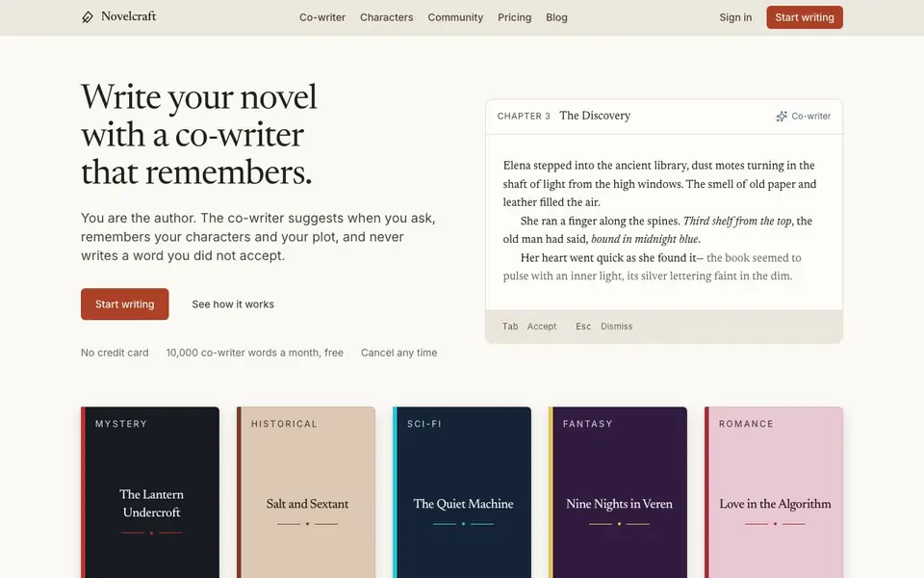Click the MYSTERY genre label
The width and height of the screenshot is (924, 578).
(121, 424)
